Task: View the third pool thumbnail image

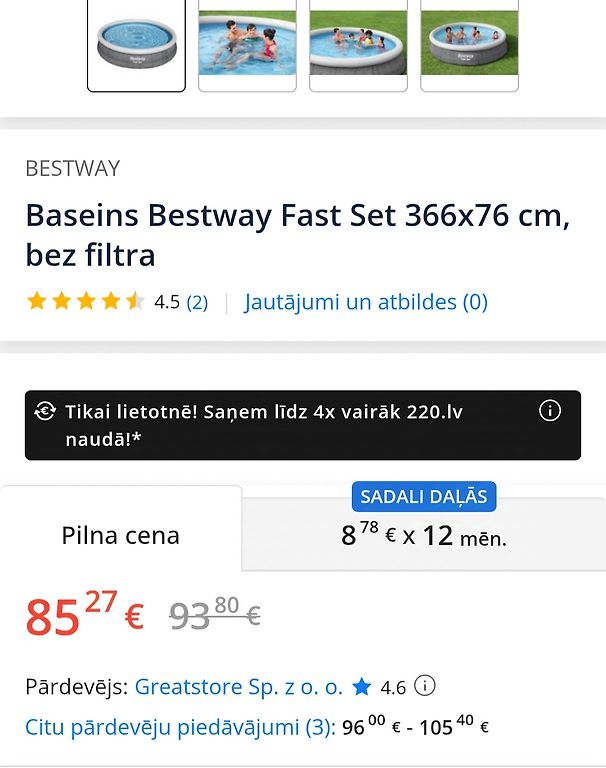Action: 358,46
